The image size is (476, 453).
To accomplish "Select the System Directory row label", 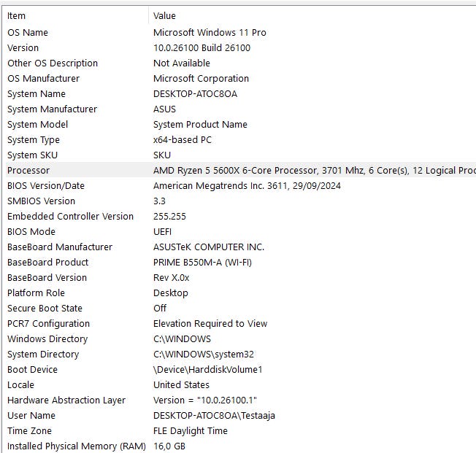I will point(43,355).
